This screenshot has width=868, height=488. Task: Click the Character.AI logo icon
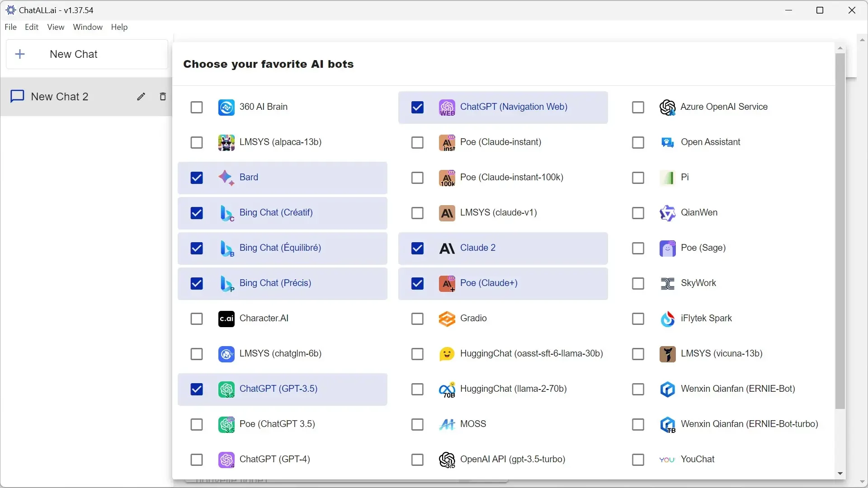click(226, 319)
